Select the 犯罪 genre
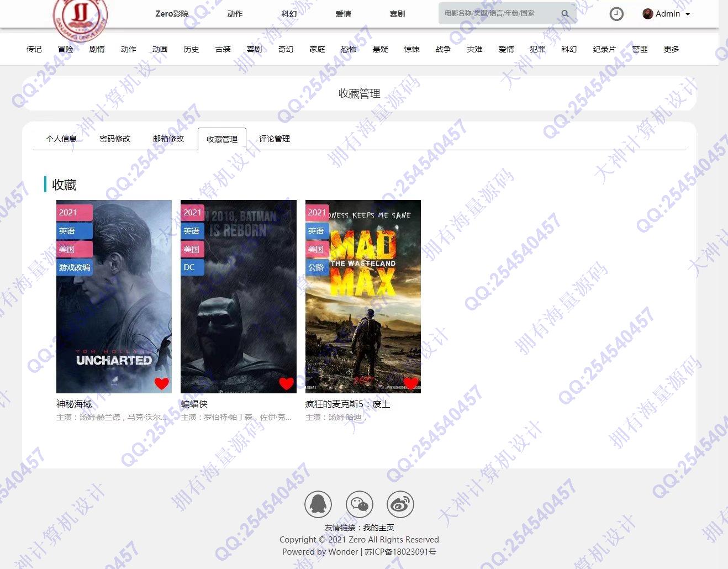This screenshot has width=728, height=569. 538,49
